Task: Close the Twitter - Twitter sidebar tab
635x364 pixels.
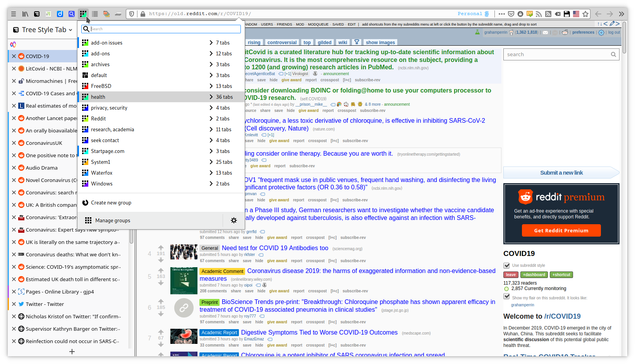Action: pos(14,304)
